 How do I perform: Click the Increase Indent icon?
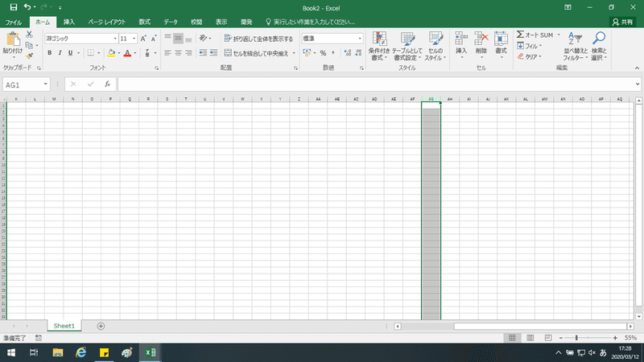pyautogui.click(x=213, y=52)
